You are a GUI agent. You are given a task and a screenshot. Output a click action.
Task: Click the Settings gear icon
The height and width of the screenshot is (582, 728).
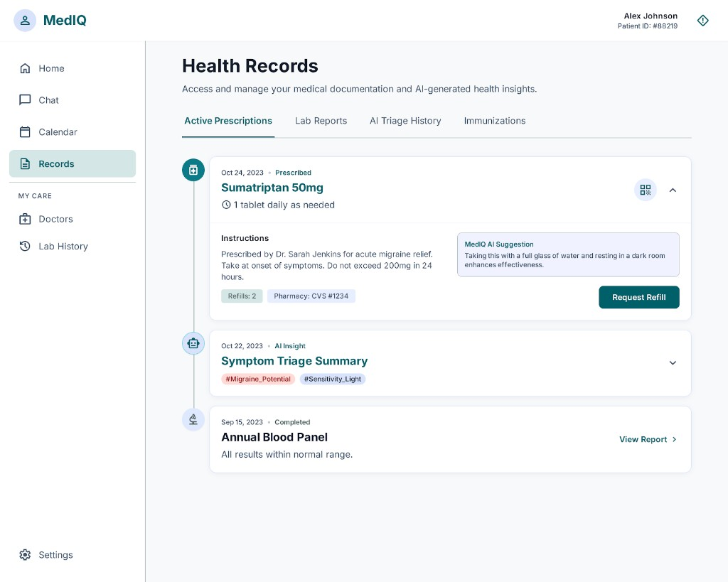pyautogui.click(x=25, y=554)
